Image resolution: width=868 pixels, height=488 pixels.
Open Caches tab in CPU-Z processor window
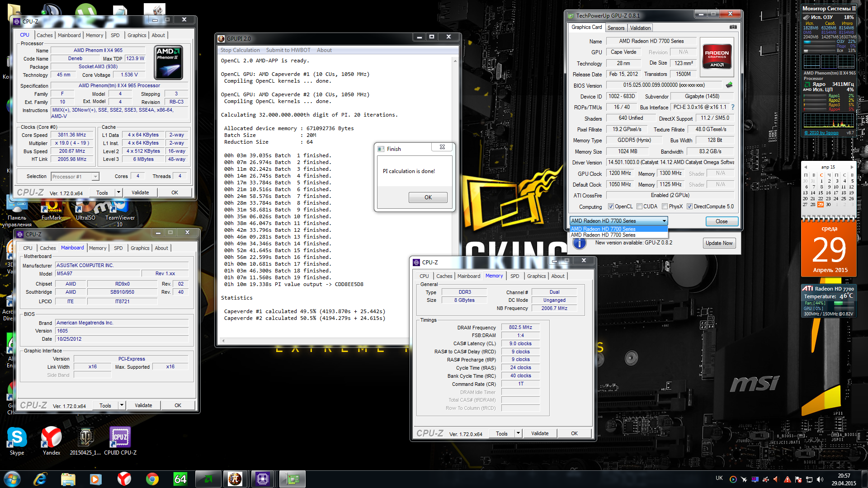click(44, 35)
